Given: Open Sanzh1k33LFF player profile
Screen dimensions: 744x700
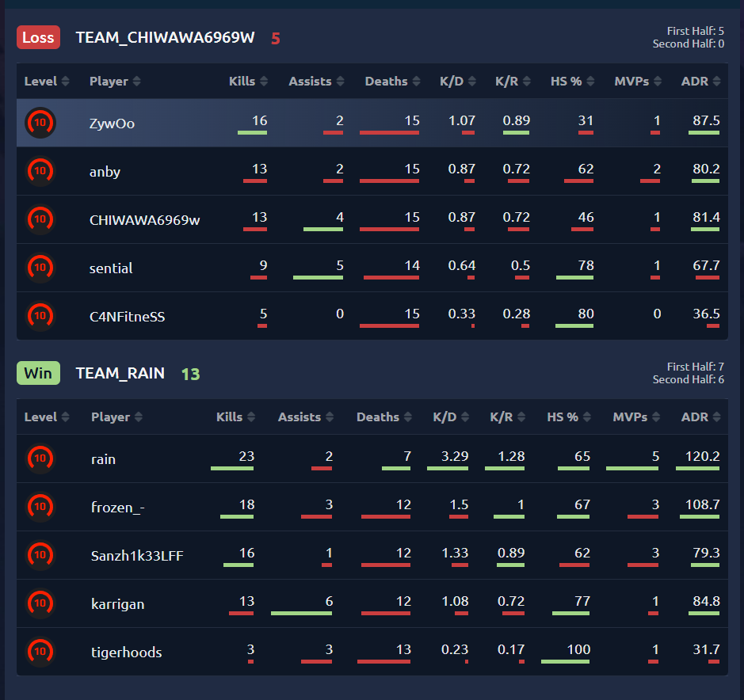Looking at the screenshot, I should 137,556.
